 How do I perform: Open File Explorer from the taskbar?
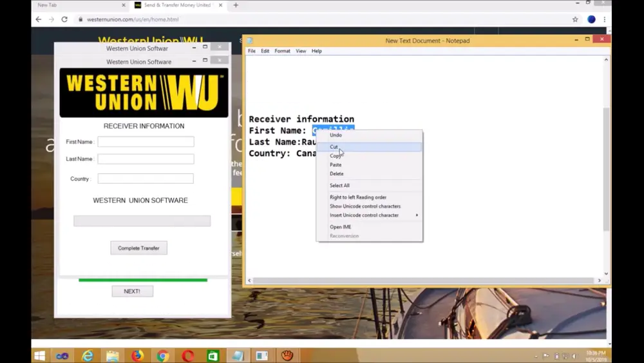point(113,356)
